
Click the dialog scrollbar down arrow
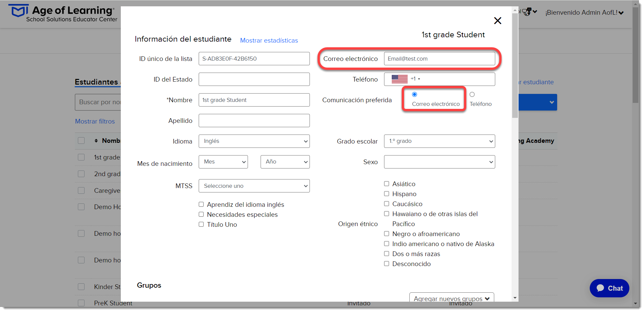(515, 298)
